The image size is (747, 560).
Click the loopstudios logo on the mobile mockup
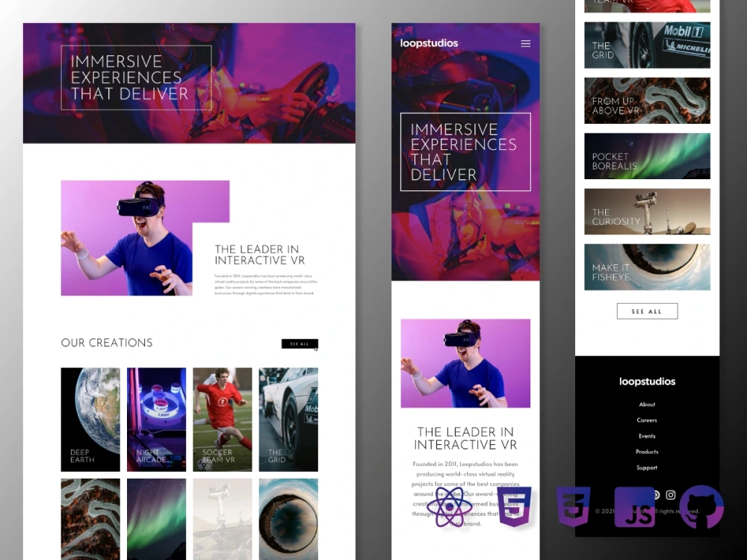click(429, 43)
